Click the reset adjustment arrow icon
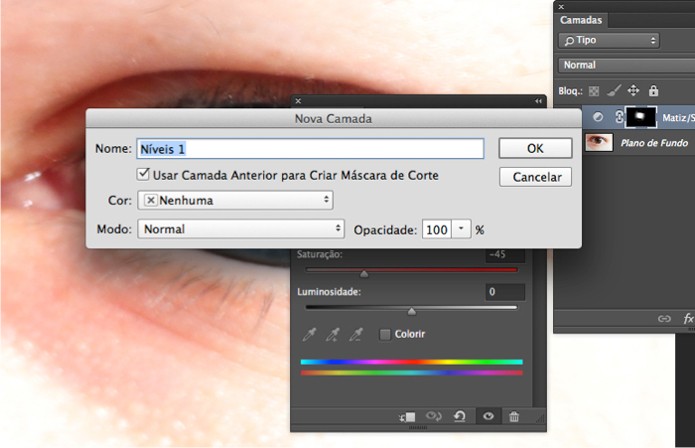The height and width of the screenshot is (448, 695). pos(459,416)
